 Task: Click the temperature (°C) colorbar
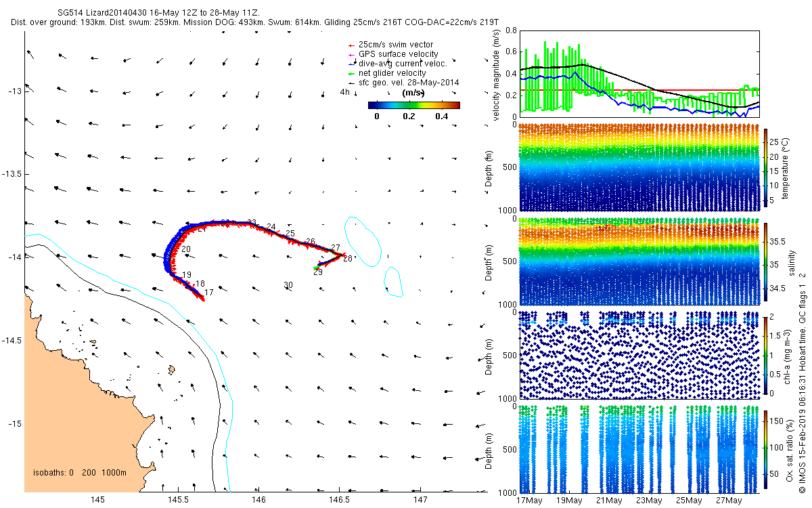pos(765,167)
